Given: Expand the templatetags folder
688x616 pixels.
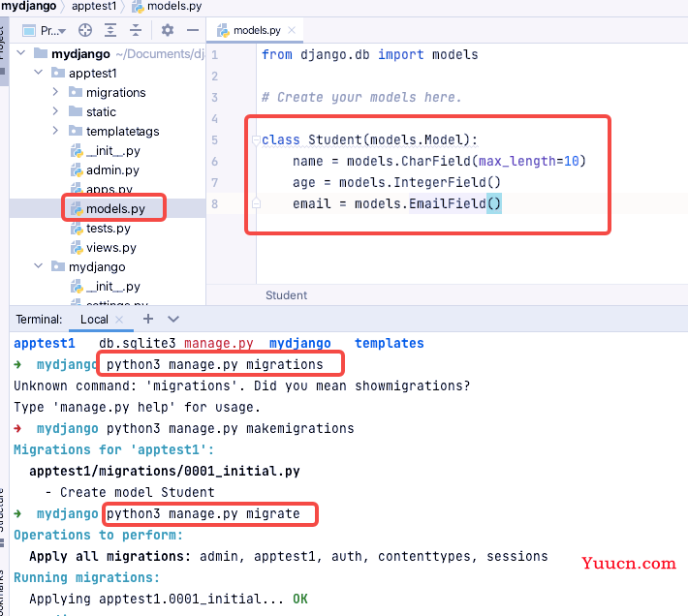Looking at the screenshot, I should tap(55, 130).
